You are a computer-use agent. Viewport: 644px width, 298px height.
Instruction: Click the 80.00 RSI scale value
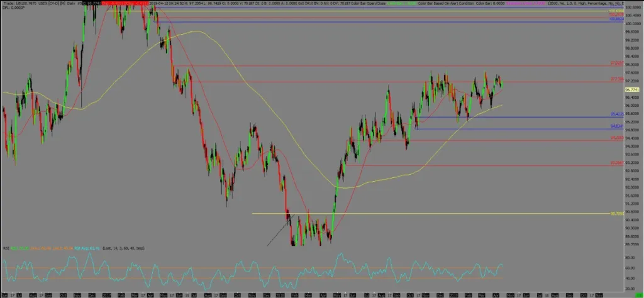[x=630, y=258]
